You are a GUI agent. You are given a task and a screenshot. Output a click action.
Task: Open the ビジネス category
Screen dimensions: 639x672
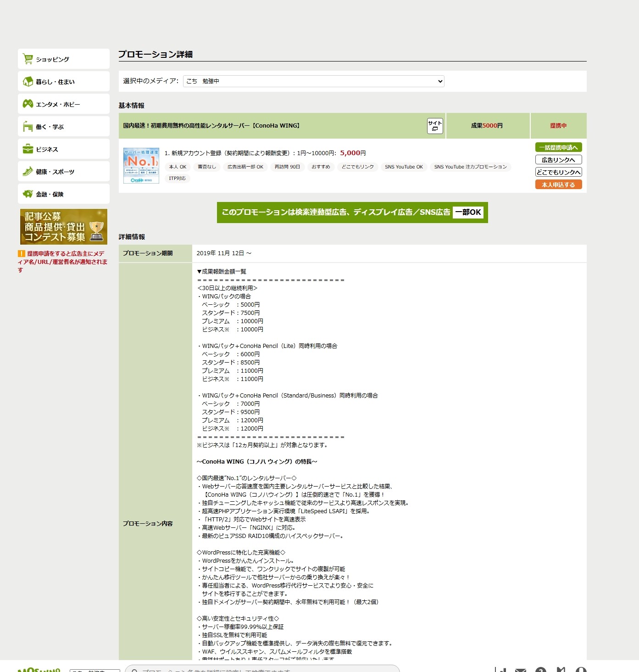[64, 149]
